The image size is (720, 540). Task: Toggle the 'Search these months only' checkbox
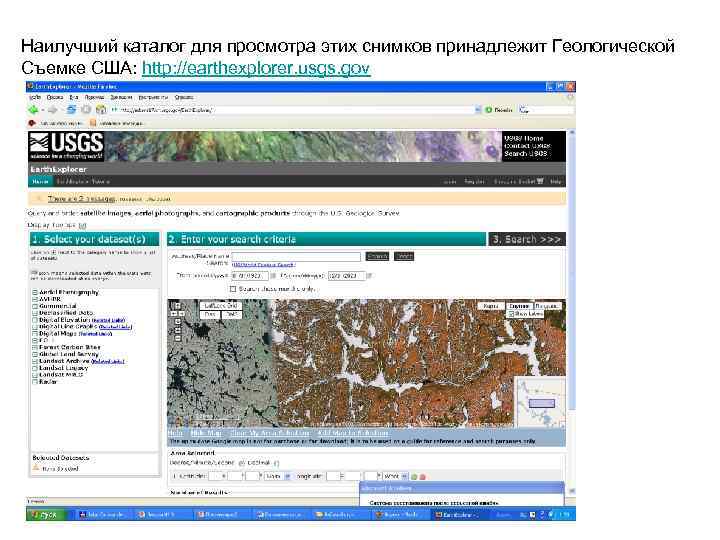[233, 289]
